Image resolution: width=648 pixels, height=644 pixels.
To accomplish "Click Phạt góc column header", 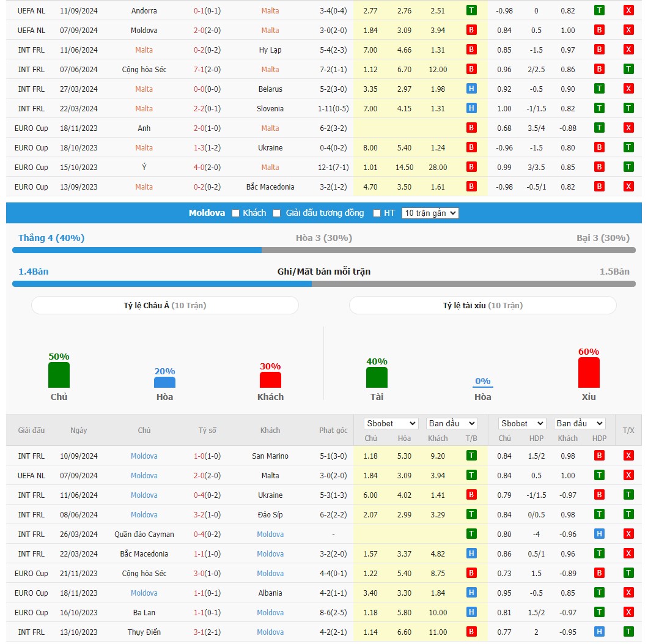I will [333, 431].
